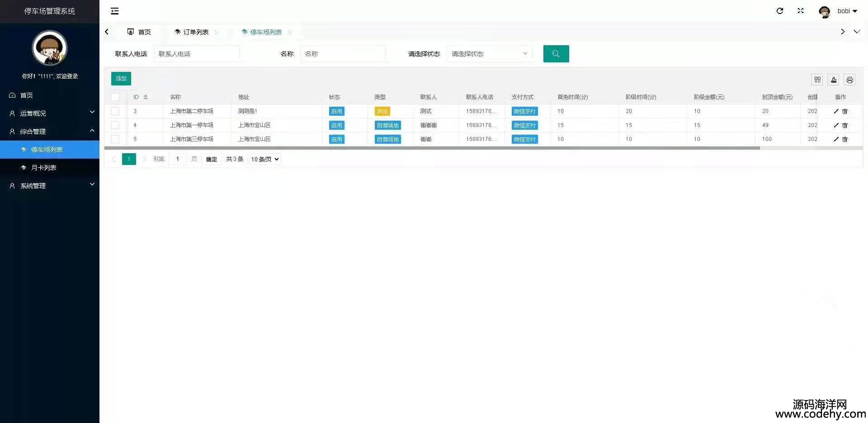Toggle fullscreen mode icon in the header
Viewport: 868px width, 423px height.
(801, 11)
